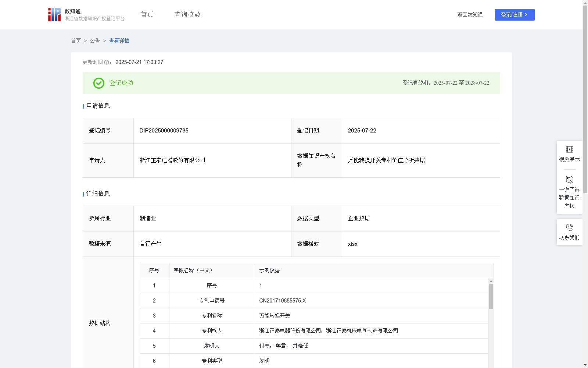Click the 专利类型 field name cell

click(212, 361)
